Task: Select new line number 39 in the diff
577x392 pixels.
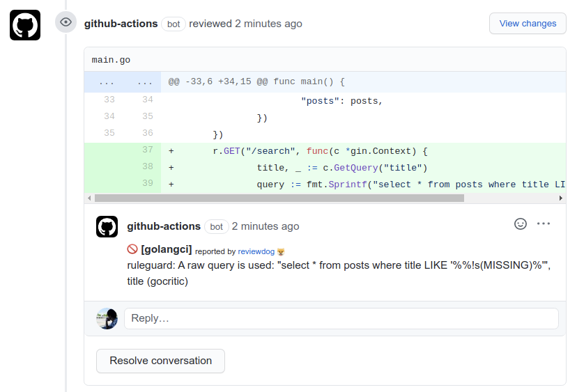Action: [148, 182]
